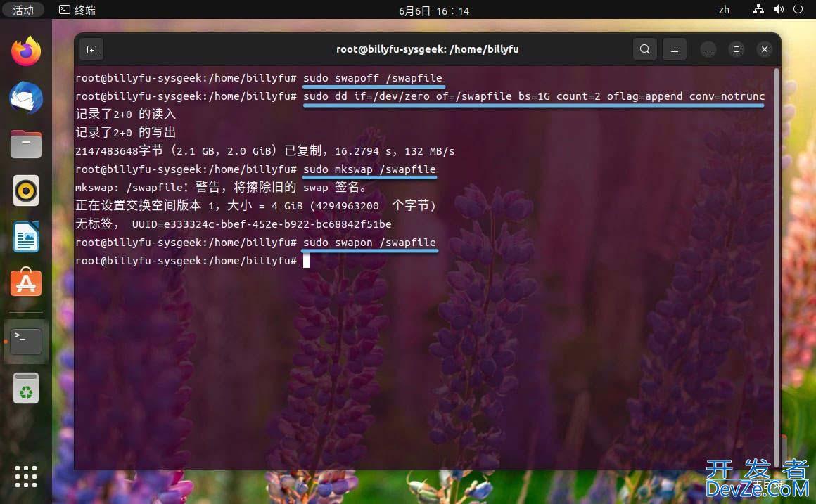The height and width of the screenshot is (504, 816).
Task: Open the Files manager in dock
Action: [x=26, y=144]
